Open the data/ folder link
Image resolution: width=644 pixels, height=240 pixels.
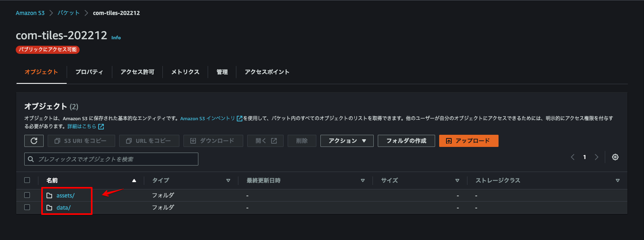pos(63,208)
